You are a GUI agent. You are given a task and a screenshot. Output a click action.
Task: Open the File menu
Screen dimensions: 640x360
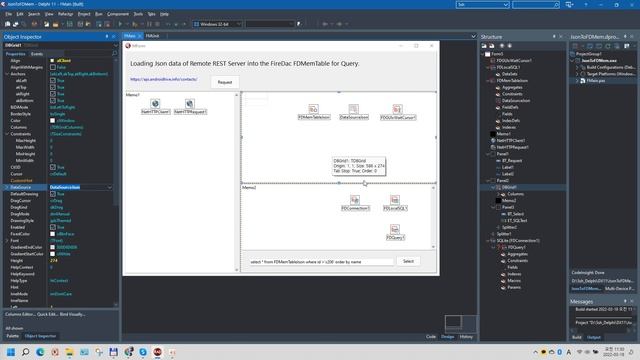coord(9,14)
